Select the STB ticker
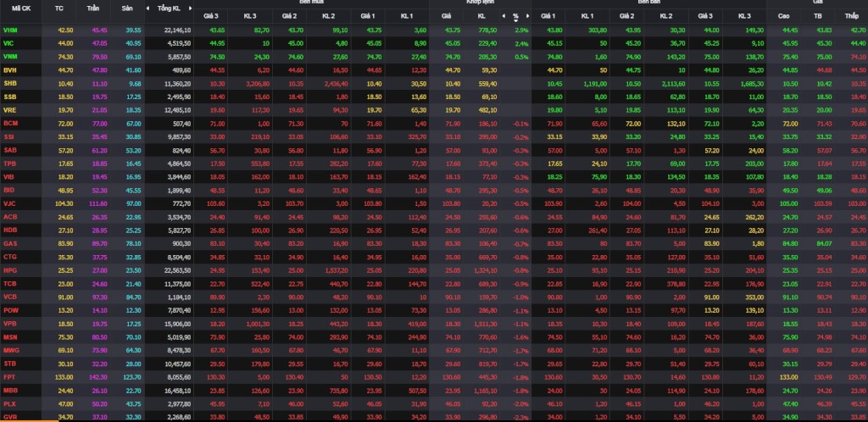 click(10, 364)
